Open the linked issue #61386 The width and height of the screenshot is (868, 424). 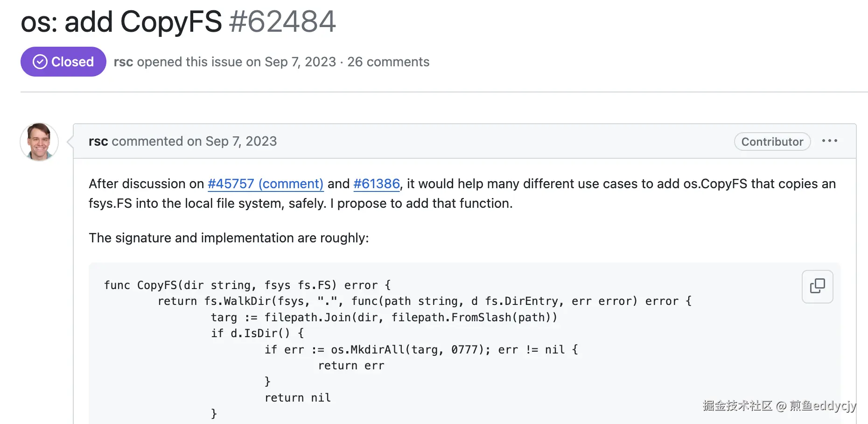pos(377,184)
